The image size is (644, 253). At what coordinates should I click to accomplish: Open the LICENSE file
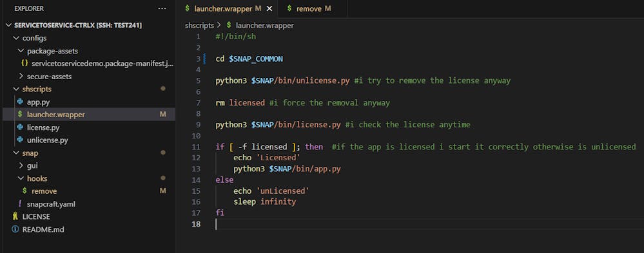pos(36,216)
